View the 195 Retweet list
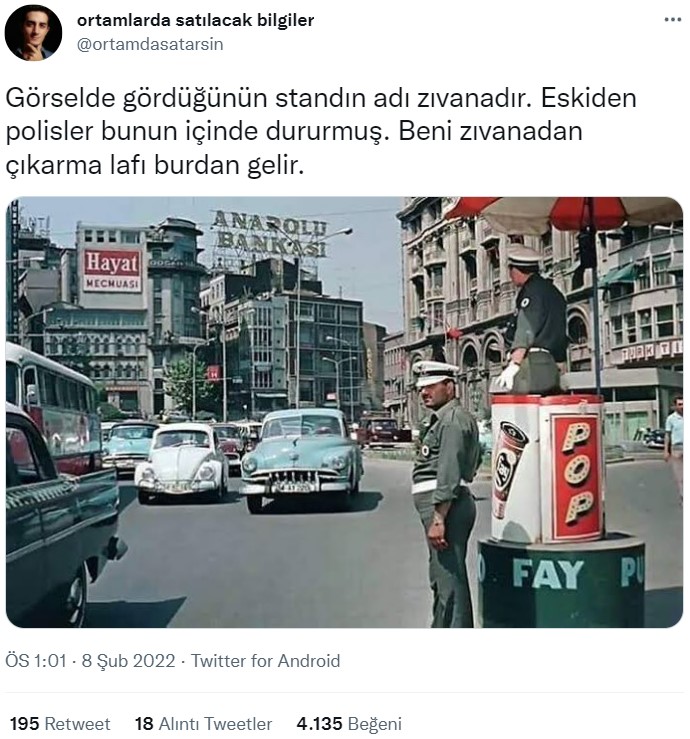 coord(60,723)
